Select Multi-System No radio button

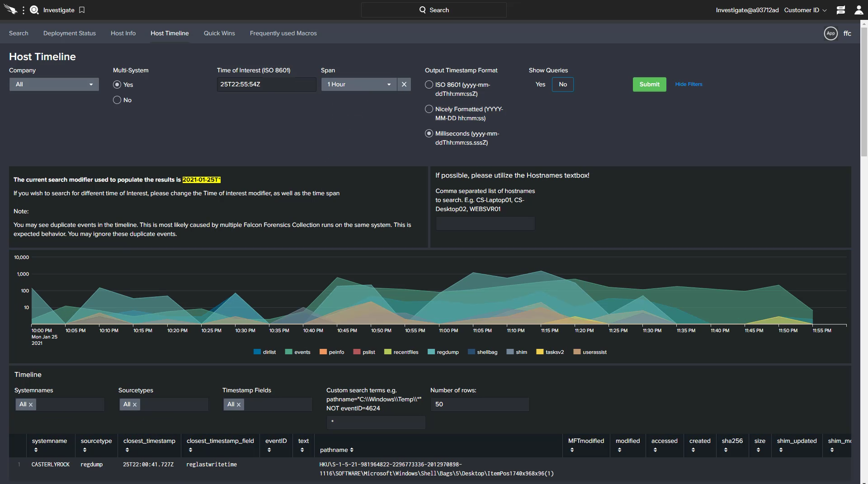(117, 100)
